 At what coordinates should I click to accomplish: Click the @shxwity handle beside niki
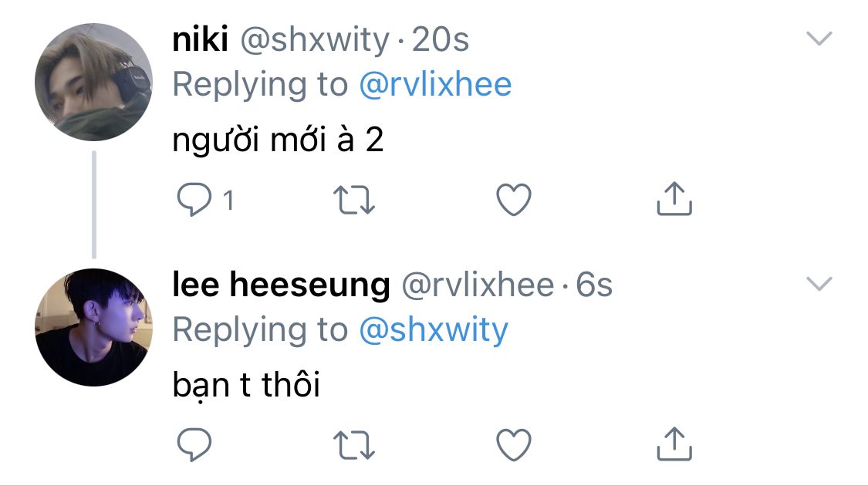pyautogui.click(x=315, y=40)
